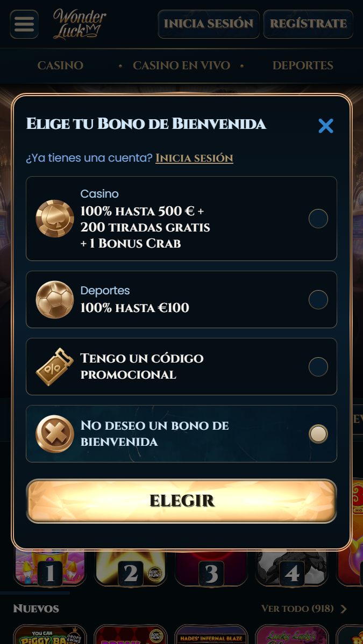
Task: Open Ver Todo (918) list
Action: (297, 609)
